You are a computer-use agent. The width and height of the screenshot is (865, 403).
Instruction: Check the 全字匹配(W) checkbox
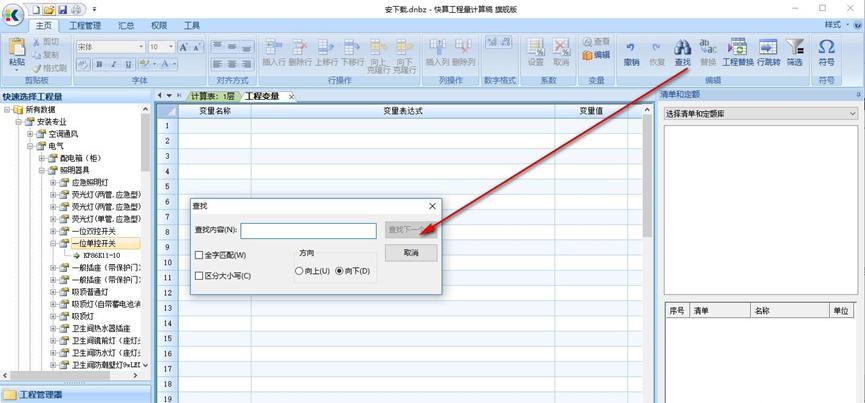point(199,255)
